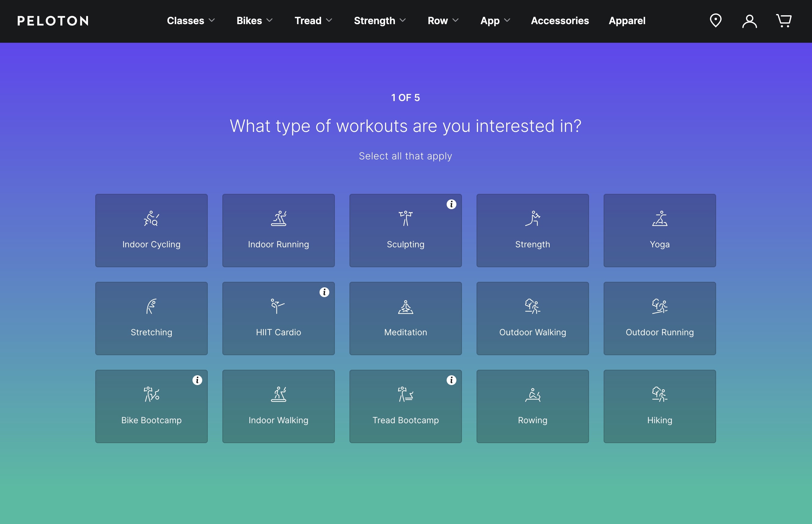The width and height of the screenshot is (812, 524).
Task: Select the Hiking workout tile
Action: pos(660,406)
